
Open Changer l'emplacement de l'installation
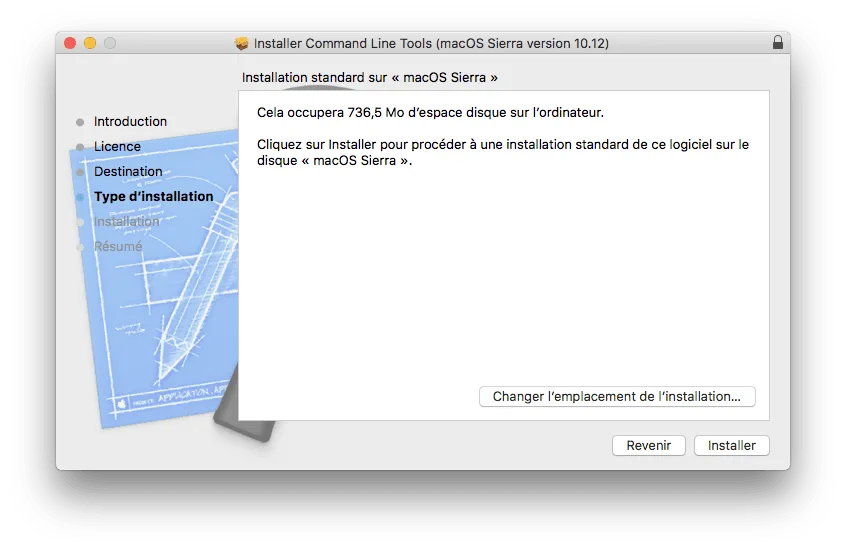pyautogui.click(x=617, y=396)
